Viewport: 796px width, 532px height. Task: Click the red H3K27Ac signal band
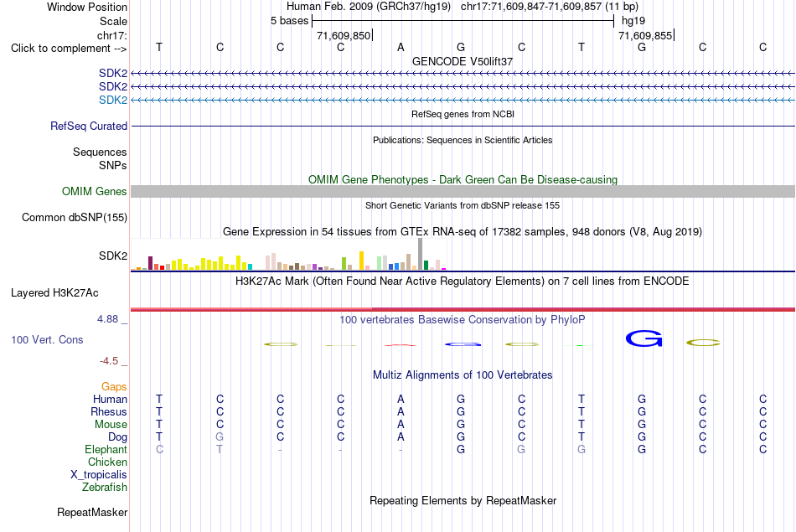(x=463, y=309)
